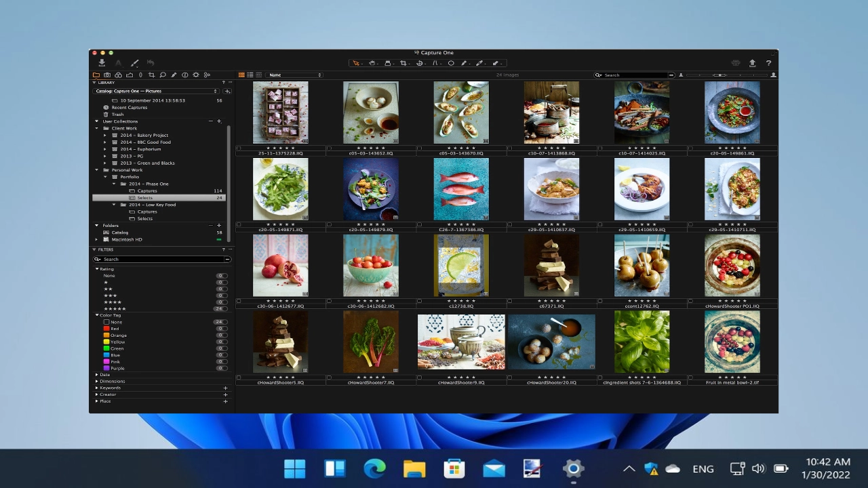Undo with the curved arrow icon

151,63
